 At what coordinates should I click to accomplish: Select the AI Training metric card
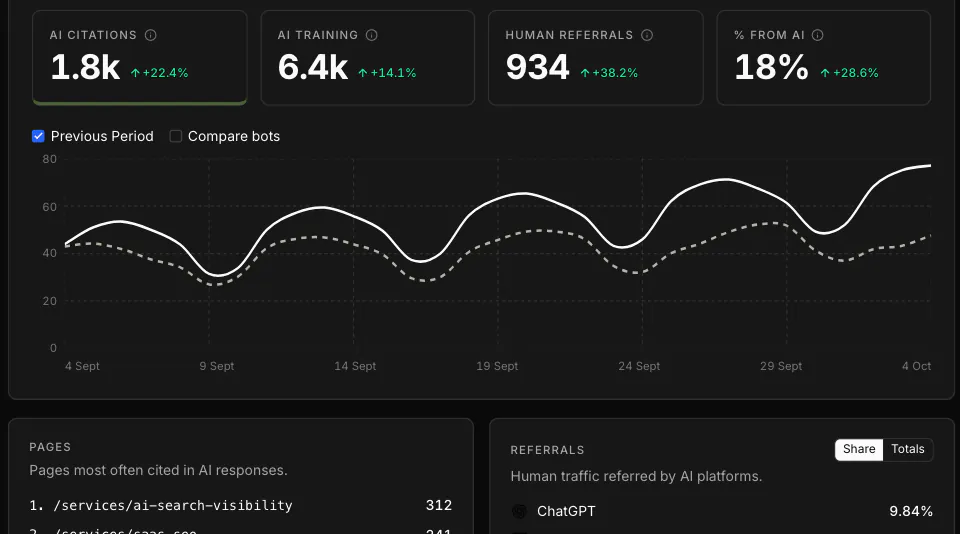coord(368,58)
